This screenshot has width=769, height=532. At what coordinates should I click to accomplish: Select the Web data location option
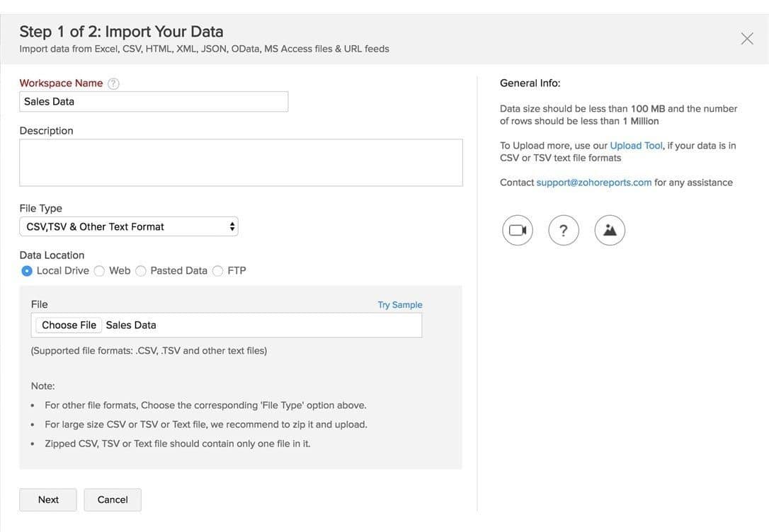tap(100, 271)
